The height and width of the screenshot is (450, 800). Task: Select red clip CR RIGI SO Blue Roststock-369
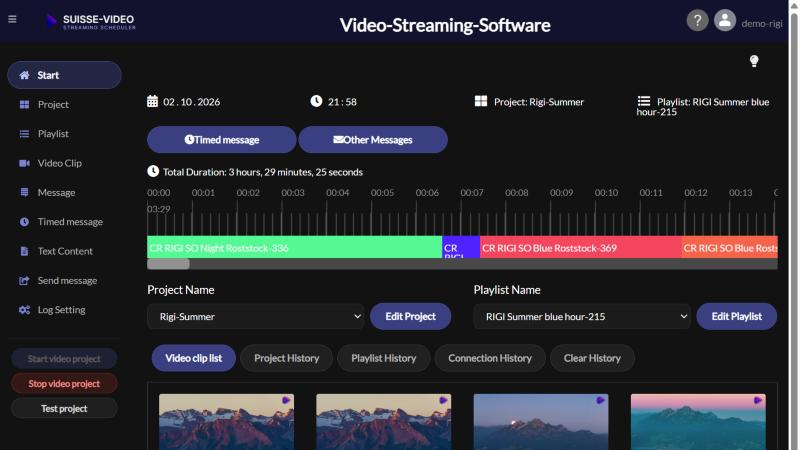[x=581, y=248]
